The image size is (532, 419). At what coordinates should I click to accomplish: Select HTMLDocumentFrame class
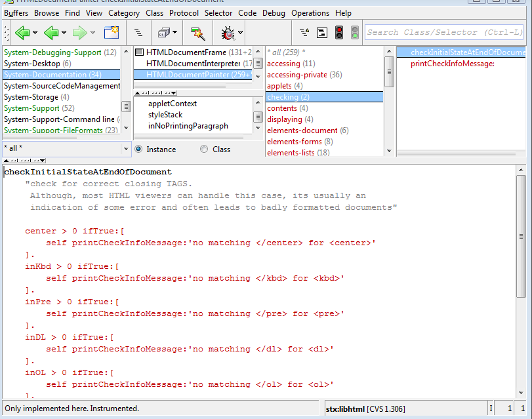pyautogui.click(x=193, y=52)
